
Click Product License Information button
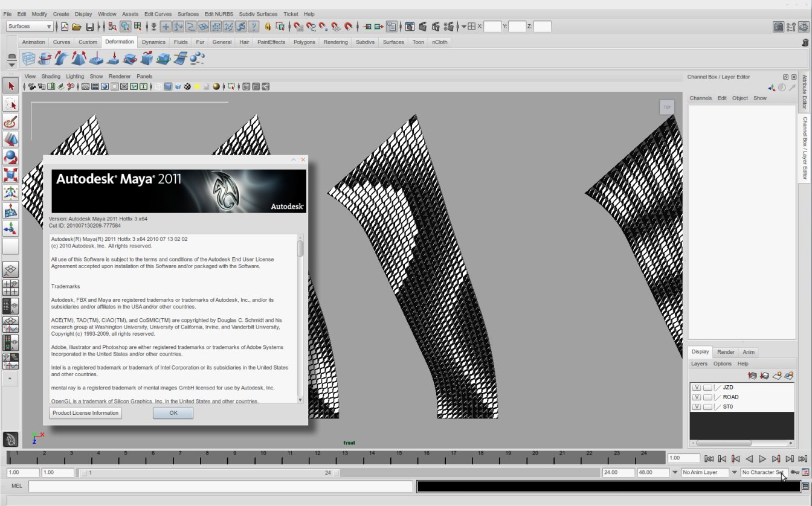[85, 413]
